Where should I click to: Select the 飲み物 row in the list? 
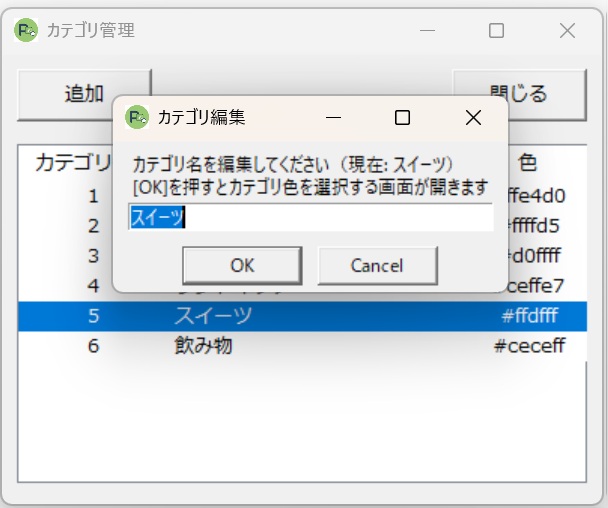[x=302, y=346]
